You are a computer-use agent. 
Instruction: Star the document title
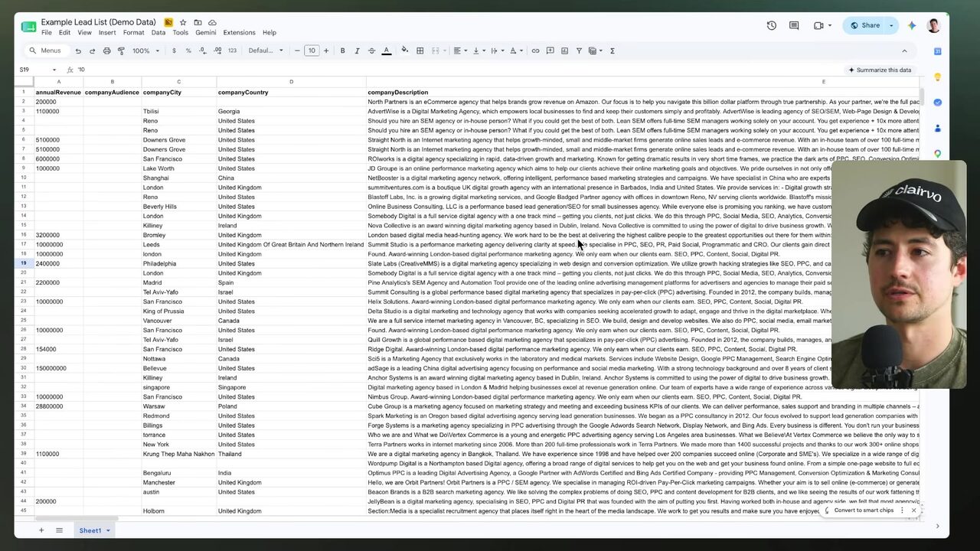[183, 22]
